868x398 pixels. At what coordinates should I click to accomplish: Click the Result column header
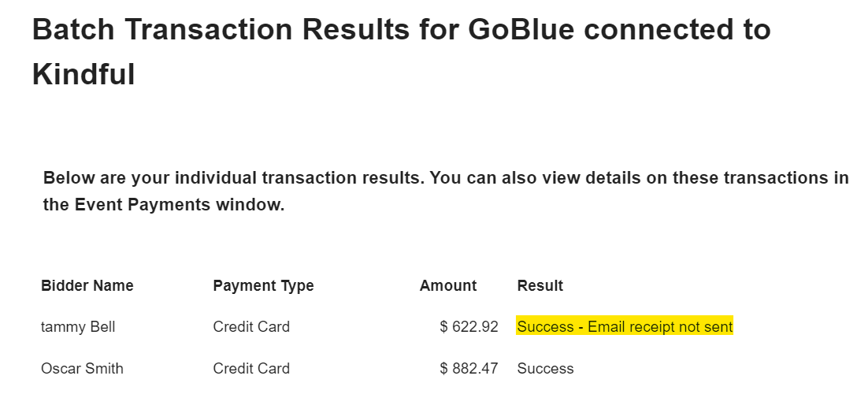[540, 285]
